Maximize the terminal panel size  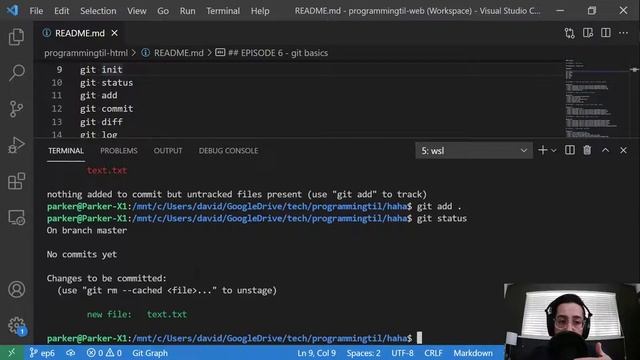coord(605,150)
